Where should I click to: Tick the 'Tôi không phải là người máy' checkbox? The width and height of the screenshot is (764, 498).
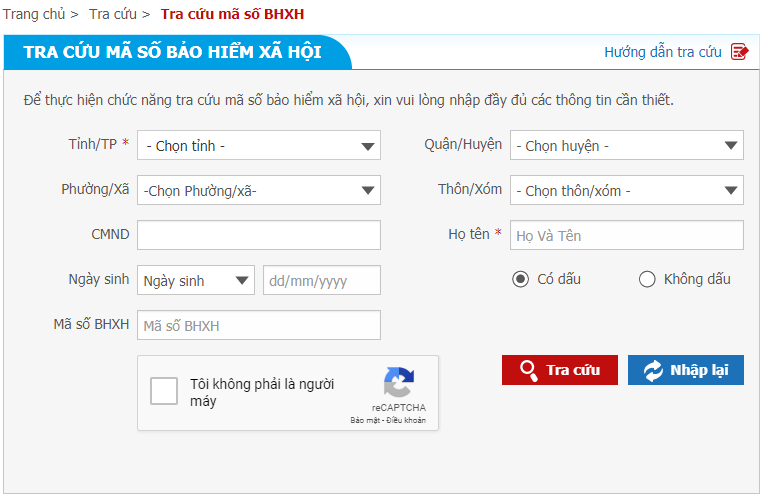pyautogui.click(x=164, y=391)
